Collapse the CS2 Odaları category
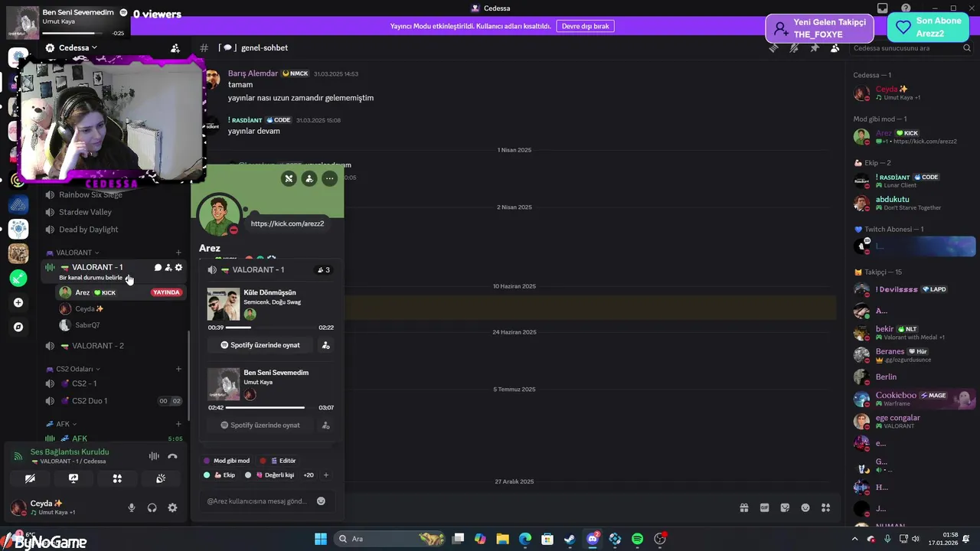 72,369
